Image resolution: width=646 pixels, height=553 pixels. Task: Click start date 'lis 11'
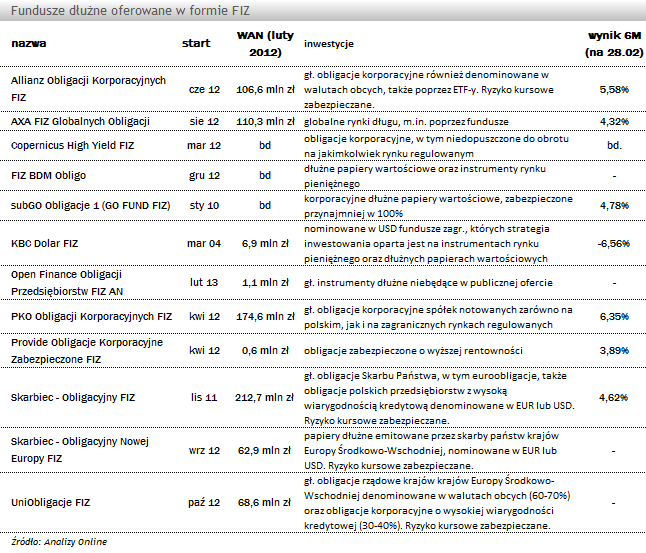click(204, 398)
